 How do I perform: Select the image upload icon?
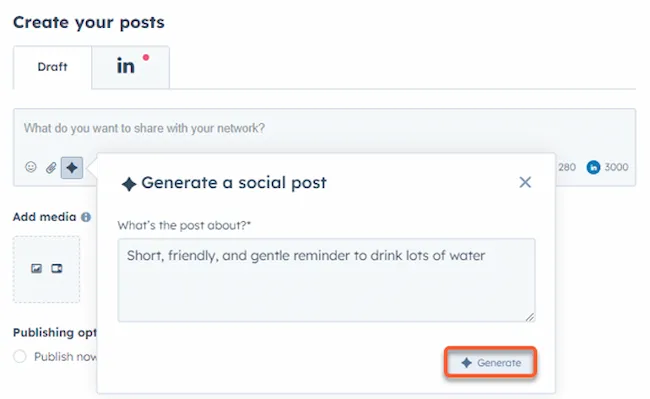tap(36, 268)
